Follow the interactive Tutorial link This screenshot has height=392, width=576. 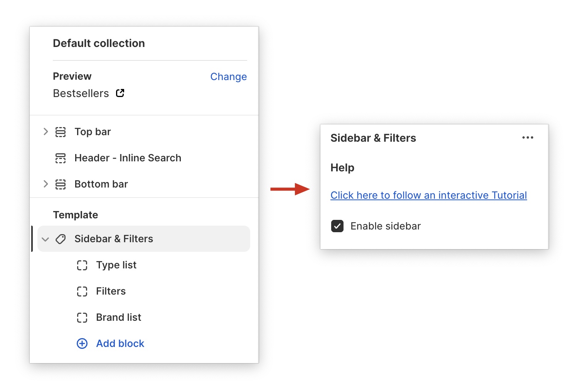[428, 195]
